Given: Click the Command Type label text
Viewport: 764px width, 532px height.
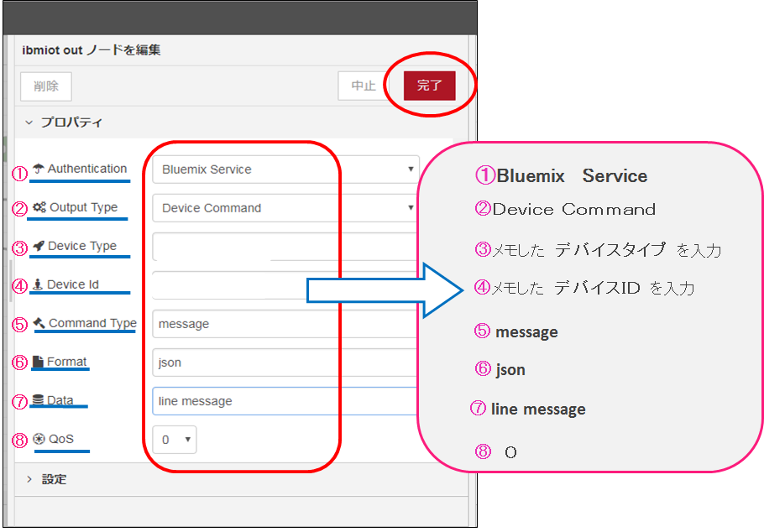Looking at the screenshot, I should coord(92,324).
